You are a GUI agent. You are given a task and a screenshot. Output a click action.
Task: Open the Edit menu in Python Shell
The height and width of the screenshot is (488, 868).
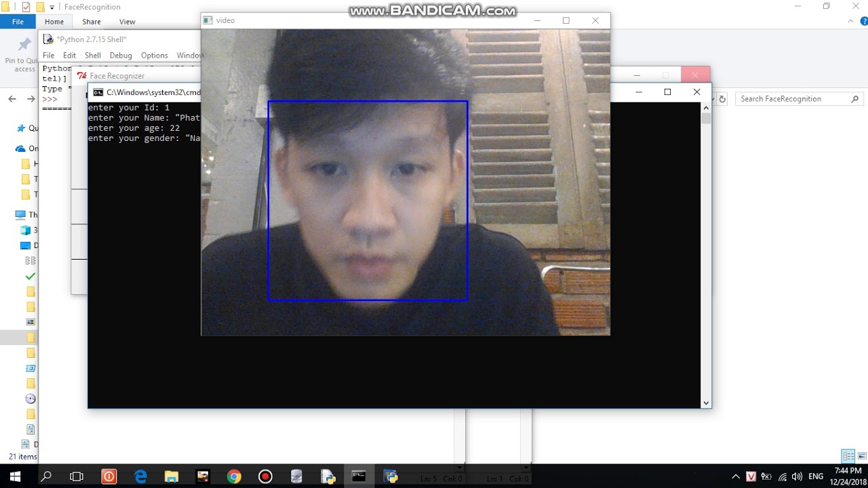(70, 56)
